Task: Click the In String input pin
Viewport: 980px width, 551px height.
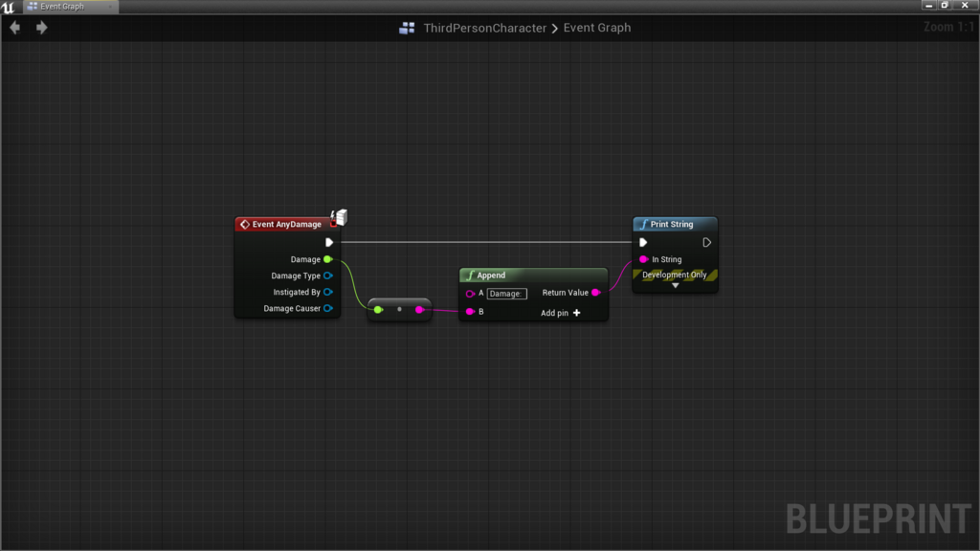Action: click(643, 259)
